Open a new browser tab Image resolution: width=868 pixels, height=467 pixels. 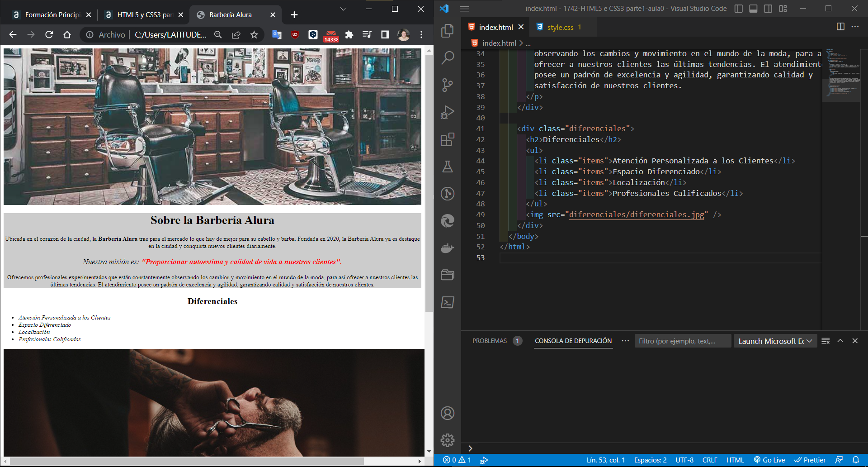[x=294, y=15]
